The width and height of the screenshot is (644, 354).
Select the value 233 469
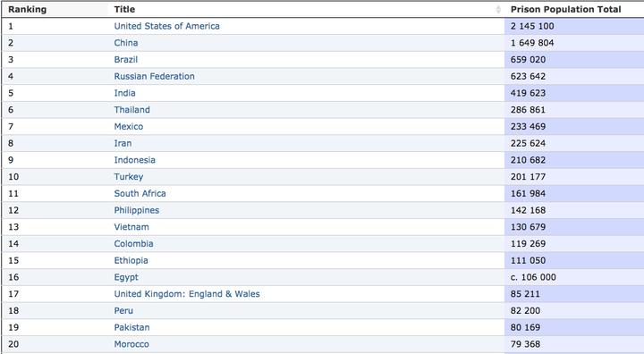pyautogui.click(x=529, y=126)
